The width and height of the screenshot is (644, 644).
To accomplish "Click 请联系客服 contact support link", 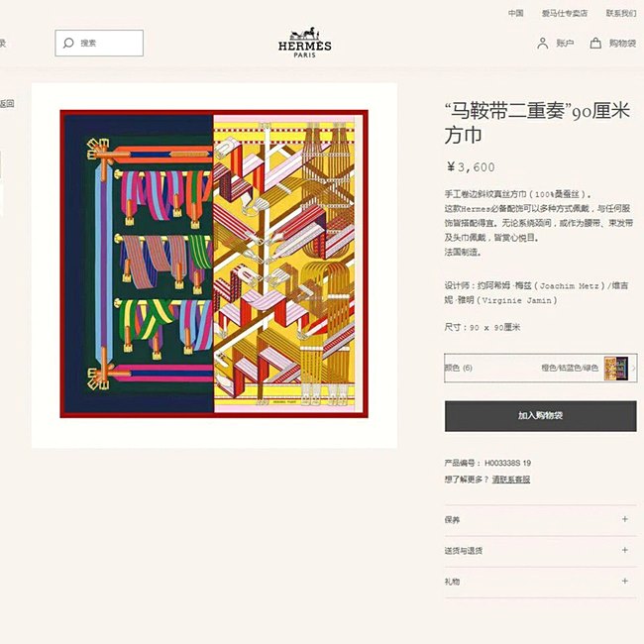I will tap(511, 480).
